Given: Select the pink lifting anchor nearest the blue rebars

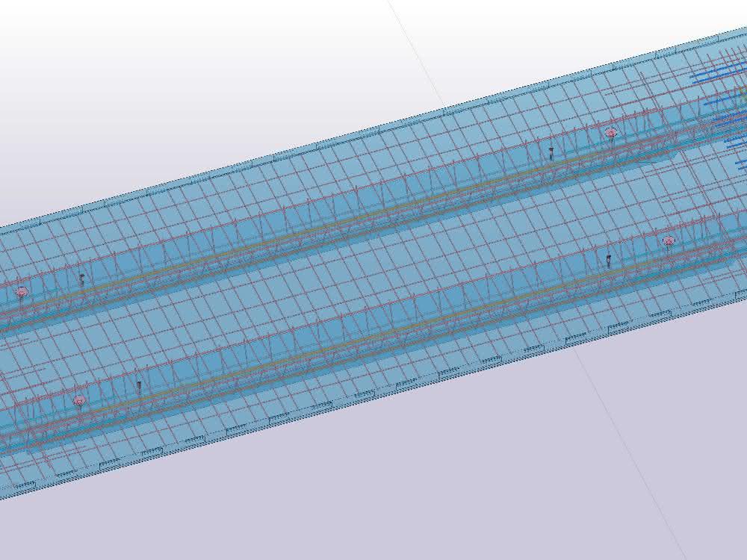Looking at the screenshot, I should tap(611, 133).
